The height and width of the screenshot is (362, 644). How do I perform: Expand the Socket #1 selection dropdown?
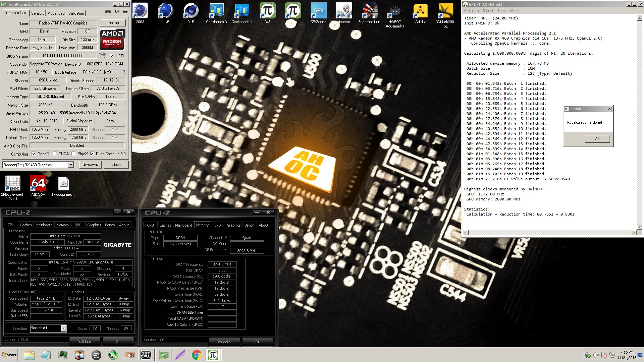tap(63, 328)
